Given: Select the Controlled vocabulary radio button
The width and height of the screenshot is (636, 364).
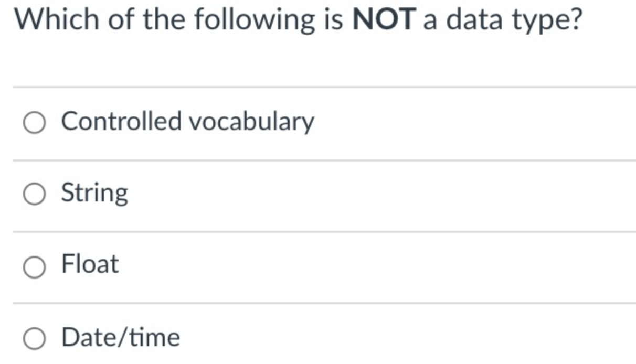Looking at the screenshot, I should pos(35,123).
